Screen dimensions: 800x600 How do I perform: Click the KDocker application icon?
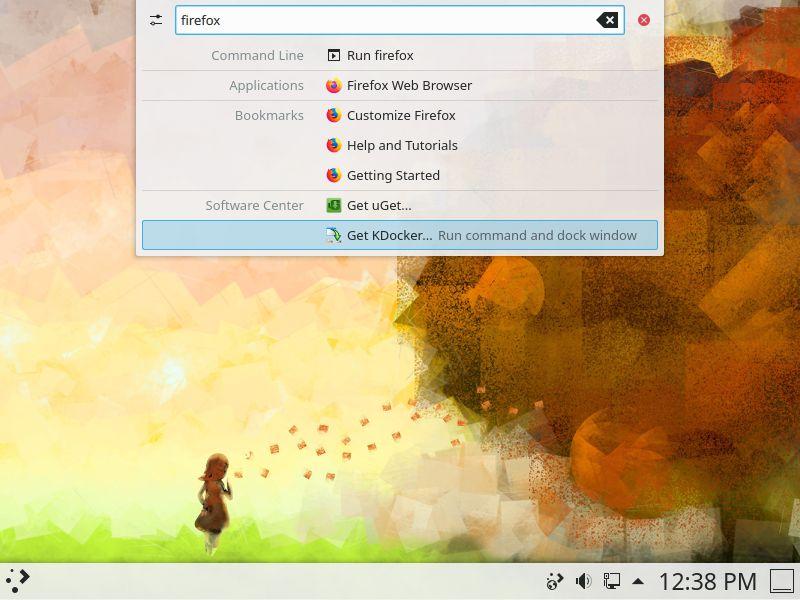pyautogui.click(x=334, y=235)
